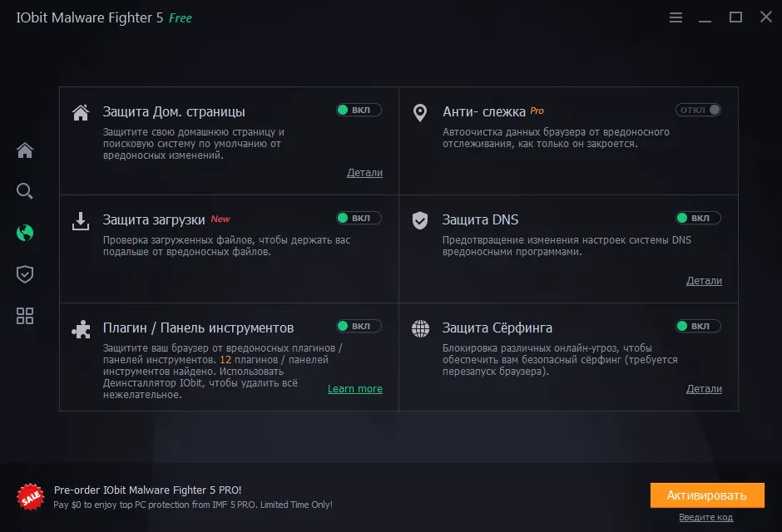The width and height of the screenshot is (782, 532).
Task: Click the house icon of Защита Дом. страницы
Action: pos(81,112)
